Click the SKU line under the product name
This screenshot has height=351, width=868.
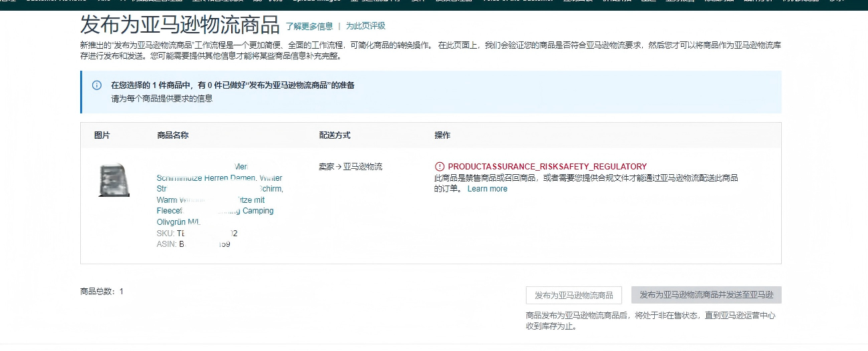click(196, 234)
